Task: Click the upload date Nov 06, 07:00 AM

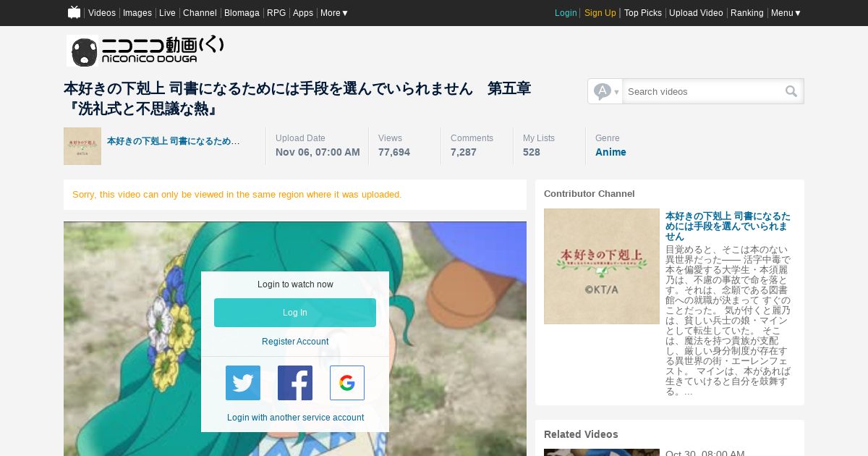Action: (x=318, y=152)
